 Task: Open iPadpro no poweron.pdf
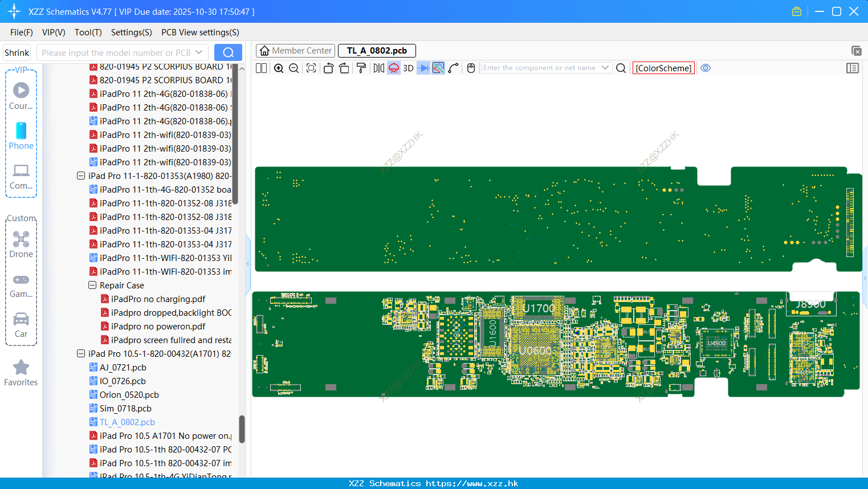(158, 327)
